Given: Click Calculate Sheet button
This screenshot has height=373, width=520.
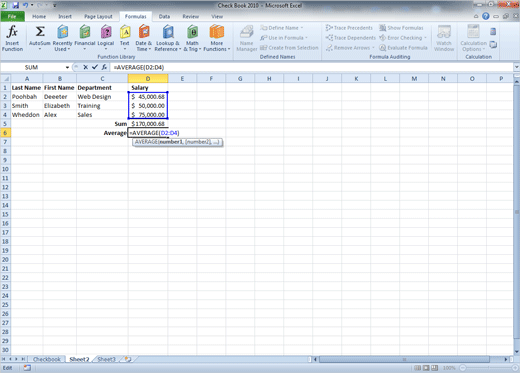Looking at the screenshot, I should (493, 45).
